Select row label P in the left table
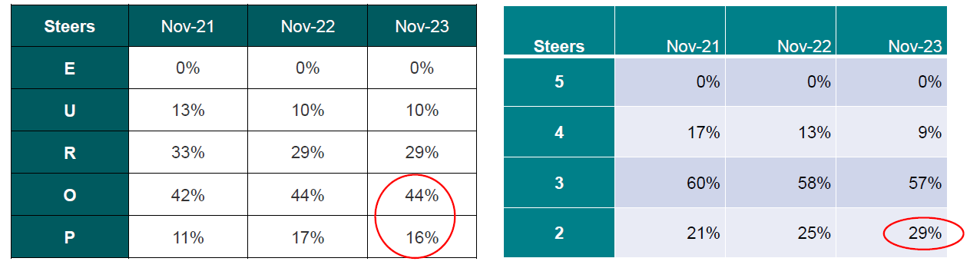980x278 pixels. coord(70,237)
